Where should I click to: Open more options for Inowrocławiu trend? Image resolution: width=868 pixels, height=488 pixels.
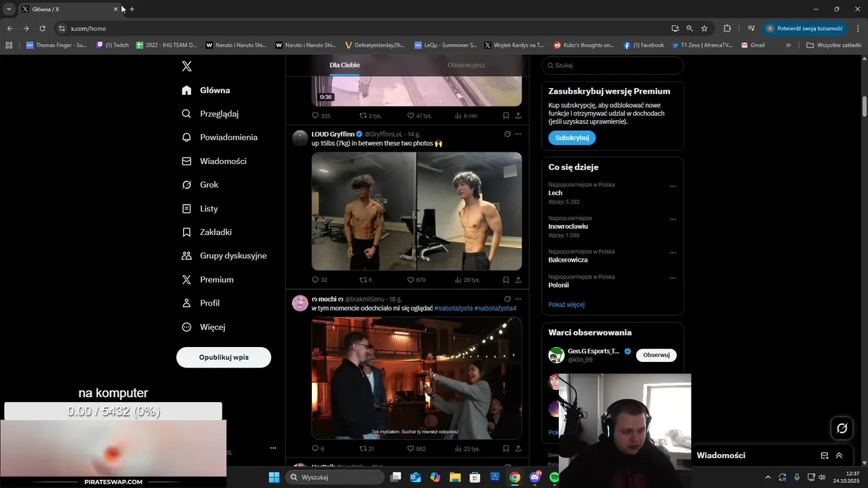(673, 220)
